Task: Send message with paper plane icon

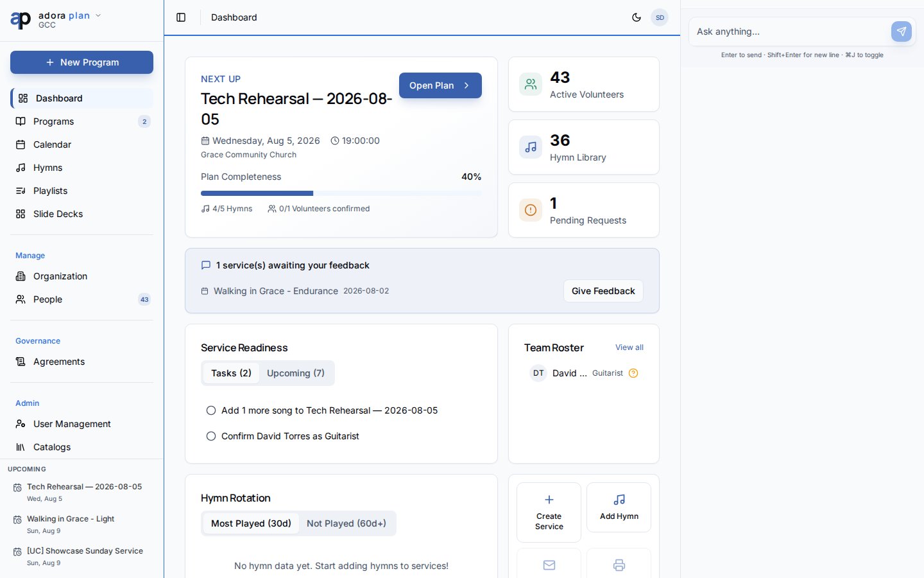Action: click(902, 31)
